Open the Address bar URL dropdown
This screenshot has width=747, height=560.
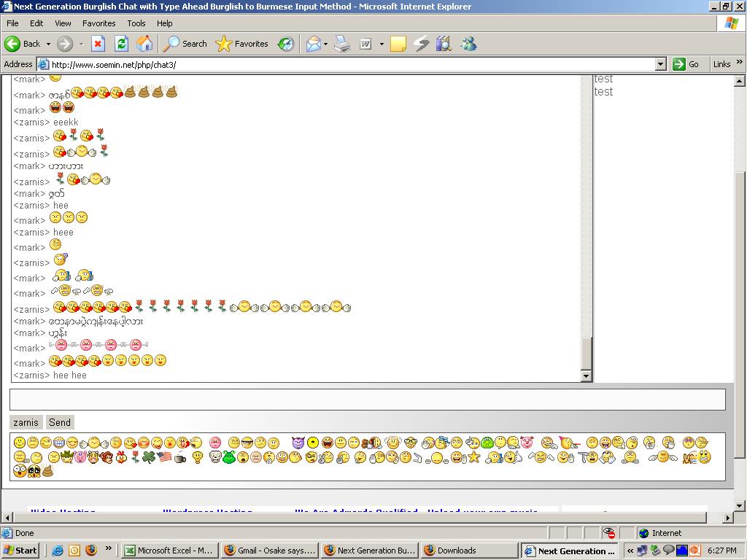pyautogui.click(x=660, y=64)
